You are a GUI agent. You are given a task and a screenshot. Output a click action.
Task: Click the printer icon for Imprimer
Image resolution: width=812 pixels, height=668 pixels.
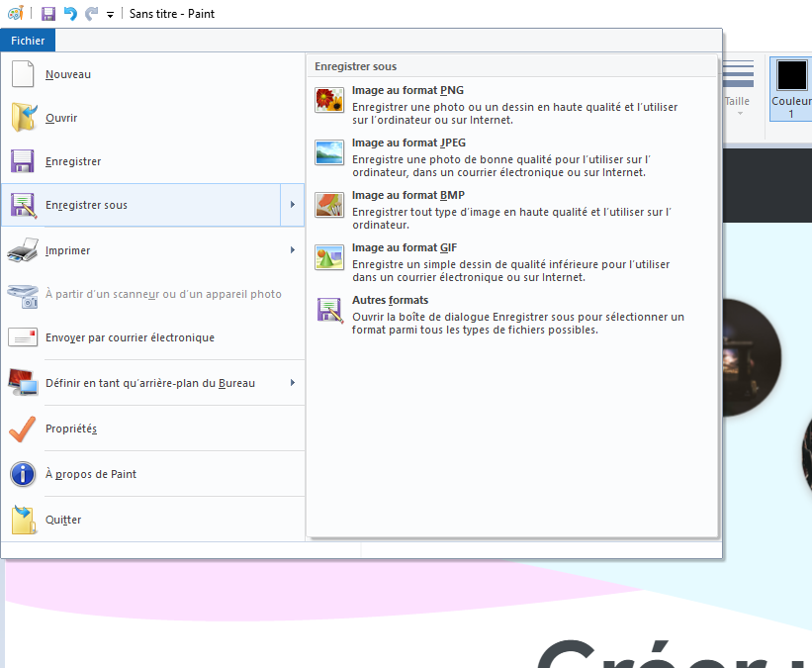(23, 249)
